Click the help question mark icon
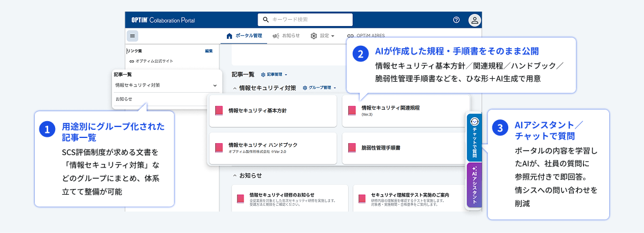 pos(456,20)
